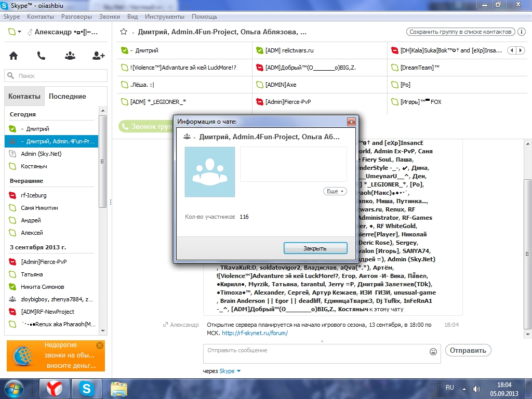Click the green Звонок группе button

tap(146, 127)
